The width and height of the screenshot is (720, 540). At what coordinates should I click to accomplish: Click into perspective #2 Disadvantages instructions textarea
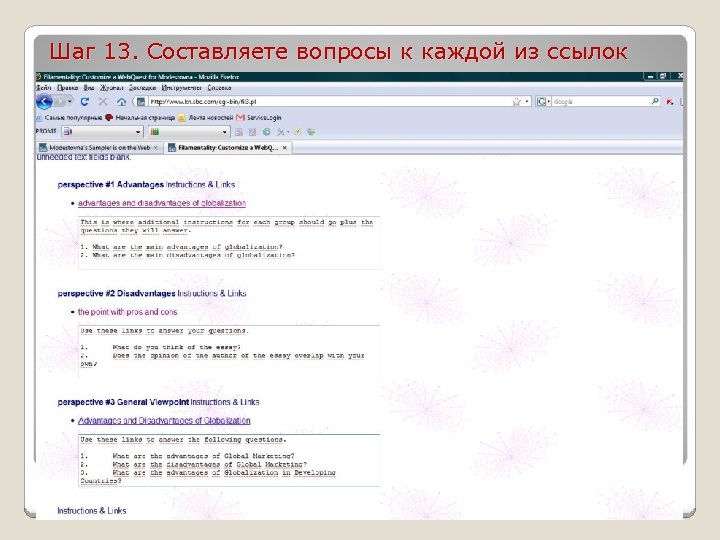(x=229, y=351)
